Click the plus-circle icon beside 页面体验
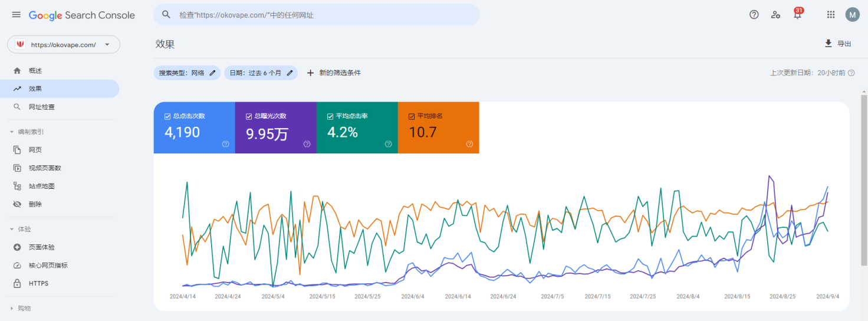868x321 pixels. point(17,247)
